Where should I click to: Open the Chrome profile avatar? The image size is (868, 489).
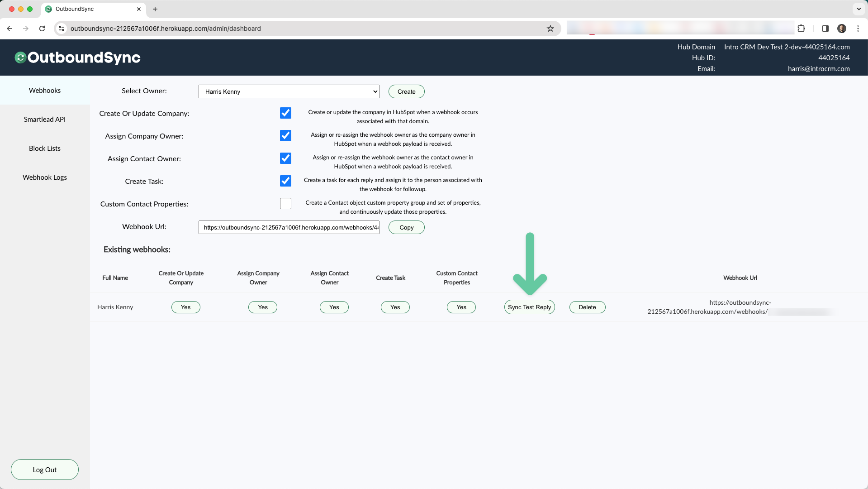[842, 29]
